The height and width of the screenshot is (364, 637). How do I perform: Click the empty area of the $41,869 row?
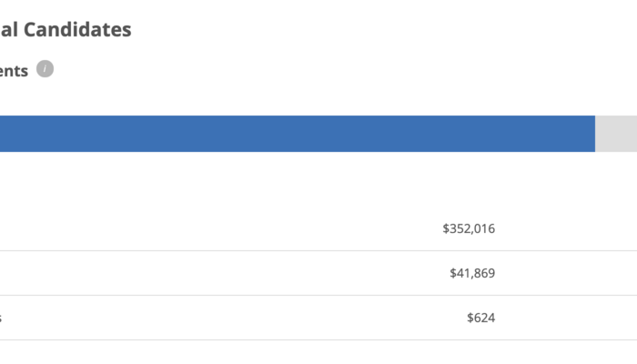coord(227,273)
